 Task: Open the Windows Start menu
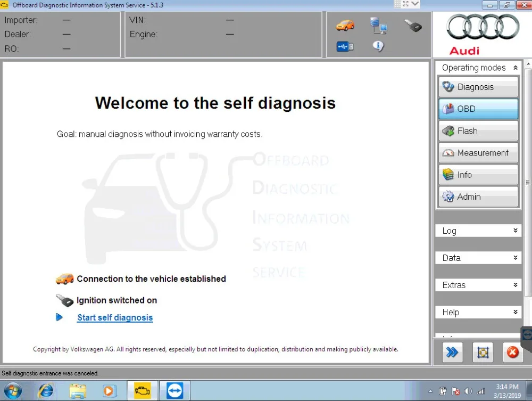pyautogui.click(x=13, y=391)
